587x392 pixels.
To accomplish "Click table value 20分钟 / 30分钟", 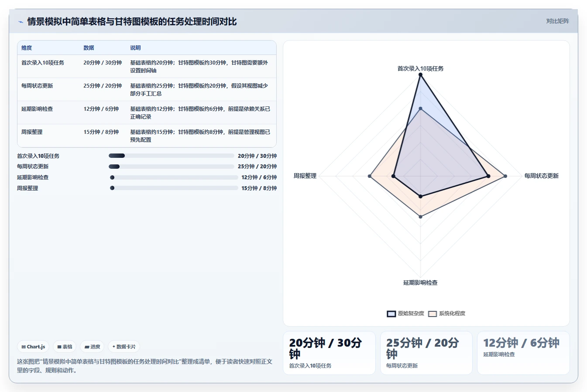I will tap(103, 63).
